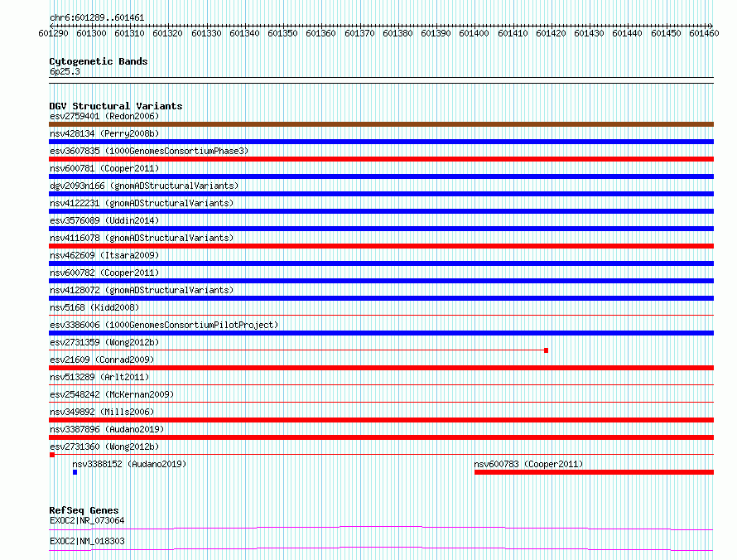Click ruler position 601350
Viewport: 737px width, 560px height.
coord(282,33)
